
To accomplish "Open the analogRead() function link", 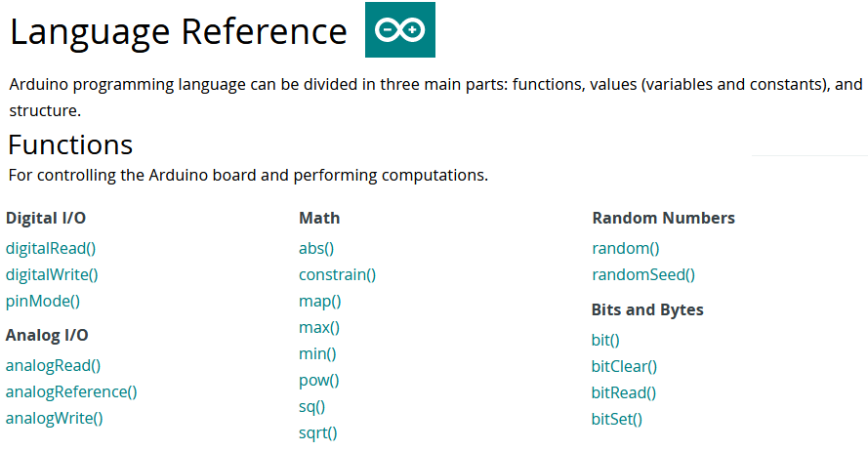I will pos(53,365).
